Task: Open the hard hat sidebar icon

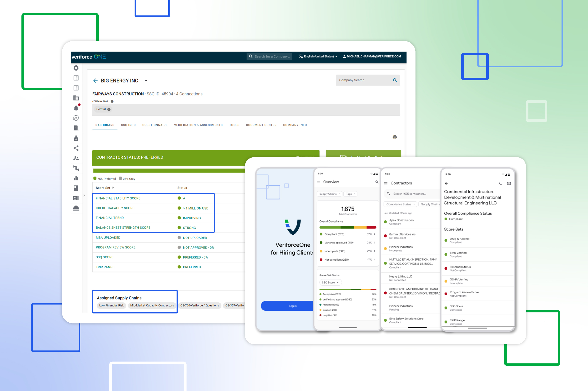Action: 76,208
